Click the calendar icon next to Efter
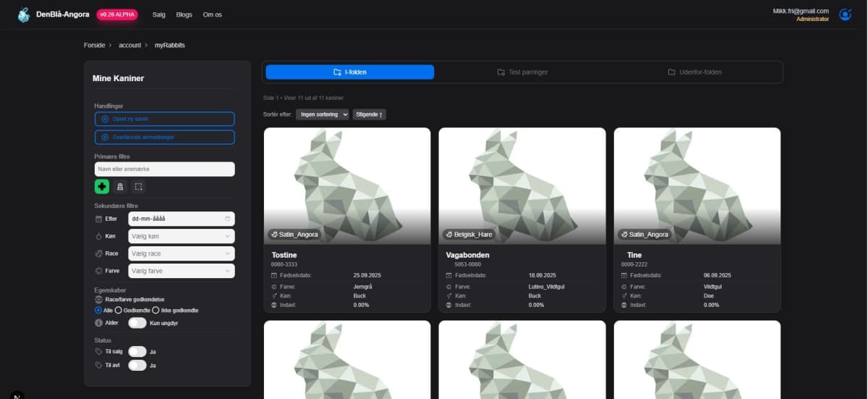This screenshot has width=868, height=399. click(x=99, y=218)
